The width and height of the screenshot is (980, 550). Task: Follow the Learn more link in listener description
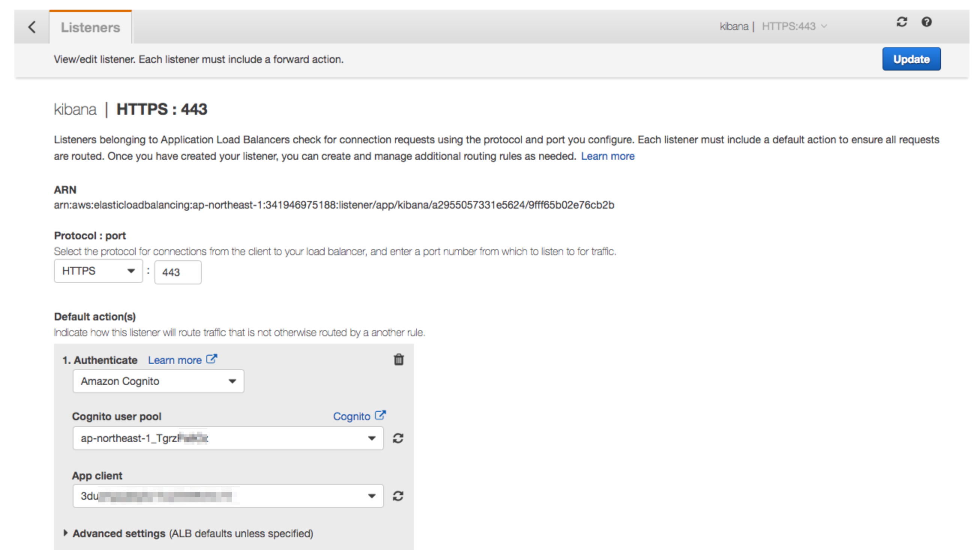click(608, 156)
